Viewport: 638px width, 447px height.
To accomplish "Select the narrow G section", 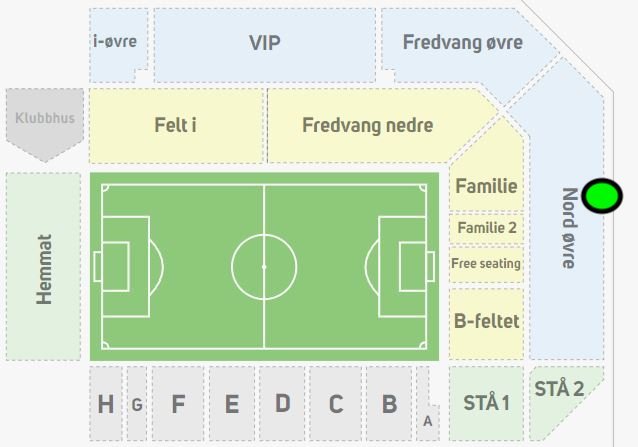I will [x=137, y=404].
